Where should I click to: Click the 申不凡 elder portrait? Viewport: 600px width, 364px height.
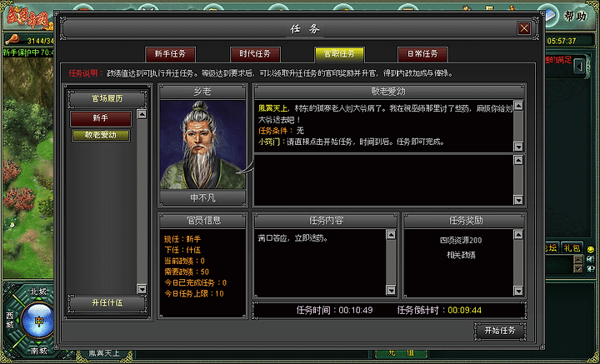[x=202, y=145]
